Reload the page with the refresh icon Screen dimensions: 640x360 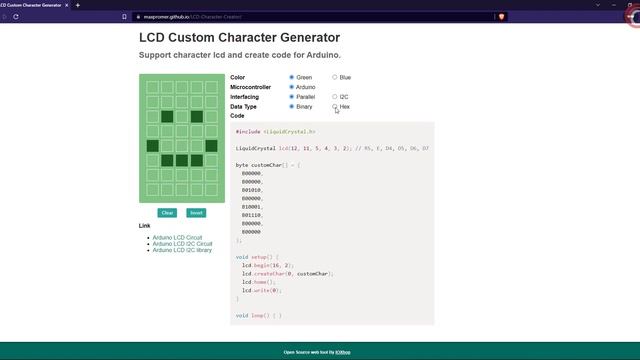click(16, 17)
